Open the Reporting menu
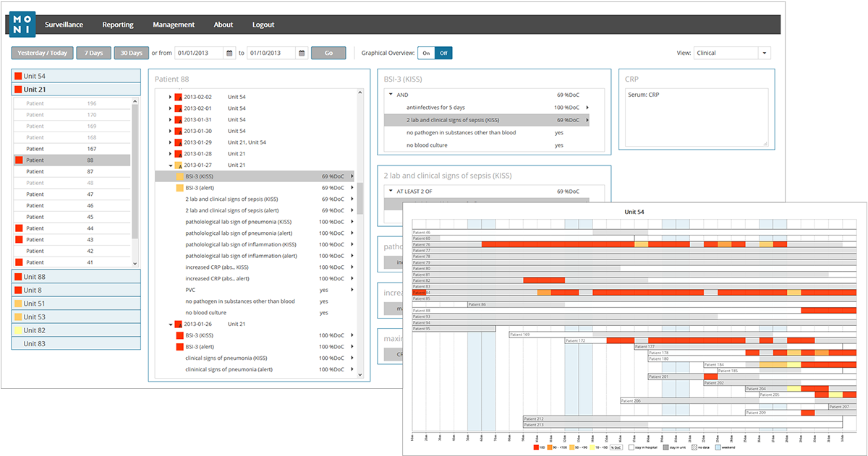This screenshot has width=868, height=456. (118, 25)
